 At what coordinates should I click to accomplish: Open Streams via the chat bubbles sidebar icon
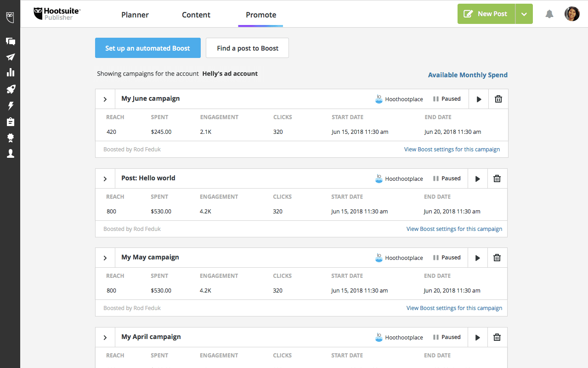(x=10, y=41)
